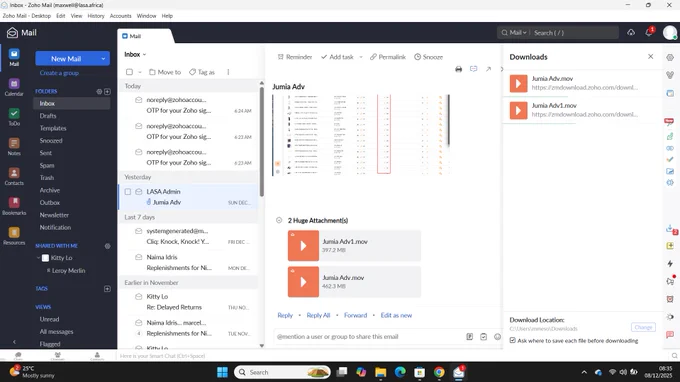Open the Add task dropdown arrow
Viewport: 680px width, 382px height.
360,57
